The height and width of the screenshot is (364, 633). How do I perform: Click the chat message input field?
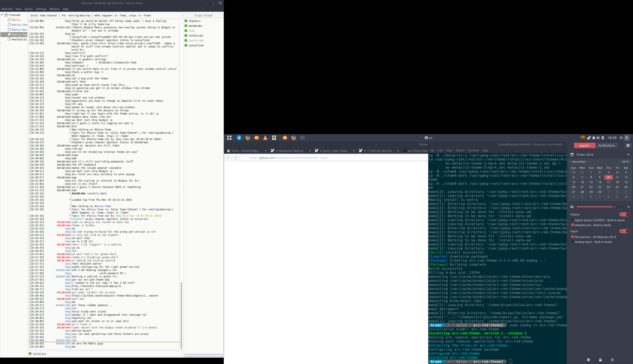[115, 354]
